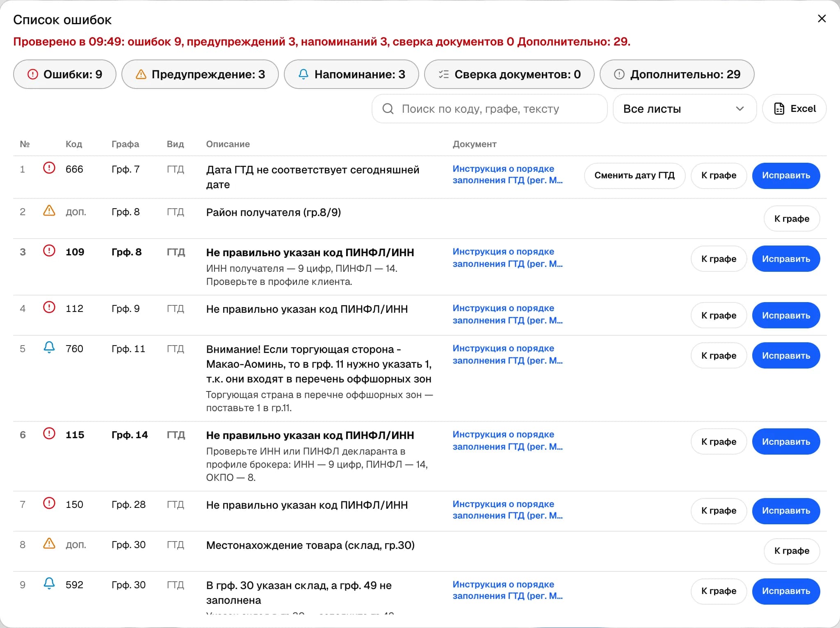Click Код column header
Screen dimensions: 840x628
[74, 144]
